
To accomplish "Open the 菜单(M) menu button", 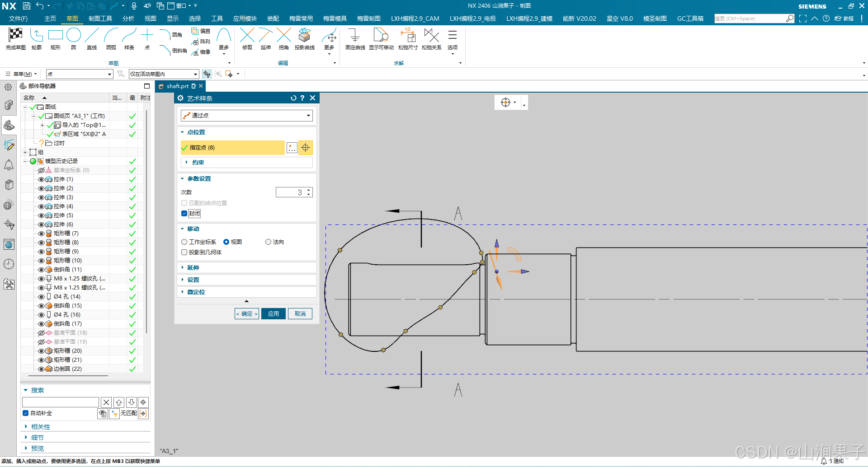I will [21, 74].
